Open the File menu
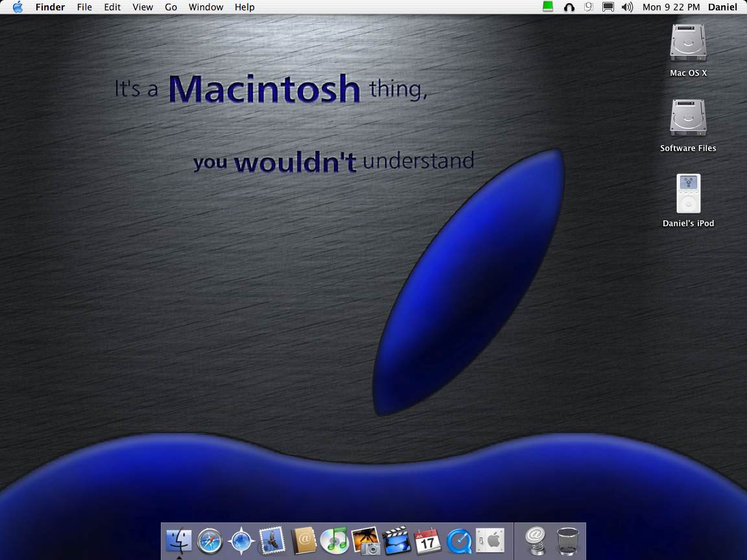 (x=84, y=7)
